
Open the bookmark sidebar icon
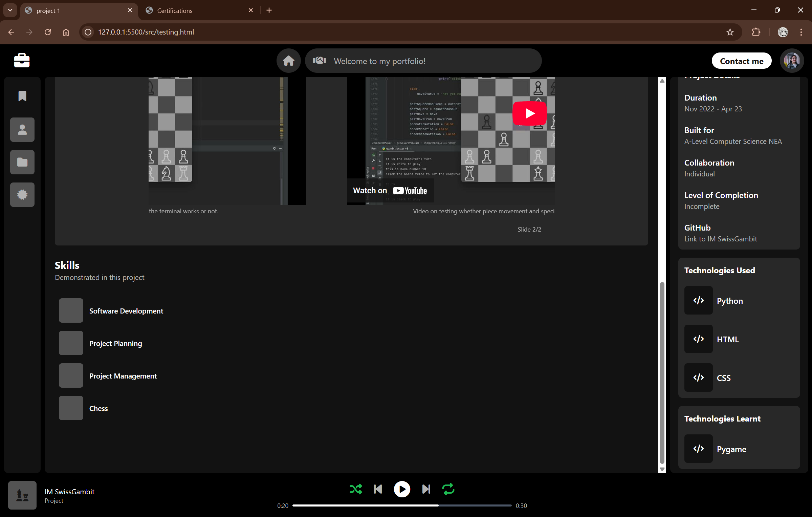[x=22, y=96]
